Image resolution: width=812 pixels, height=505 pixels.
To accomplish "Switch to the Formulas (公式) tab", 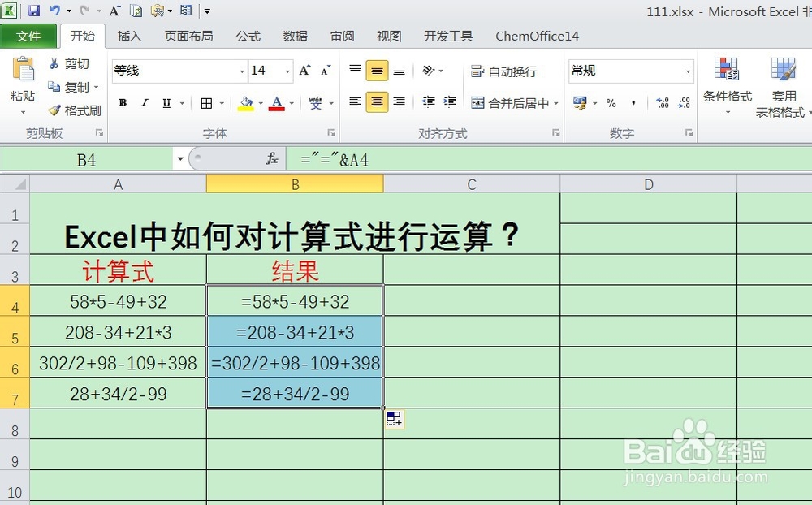I will click(248, 36).
